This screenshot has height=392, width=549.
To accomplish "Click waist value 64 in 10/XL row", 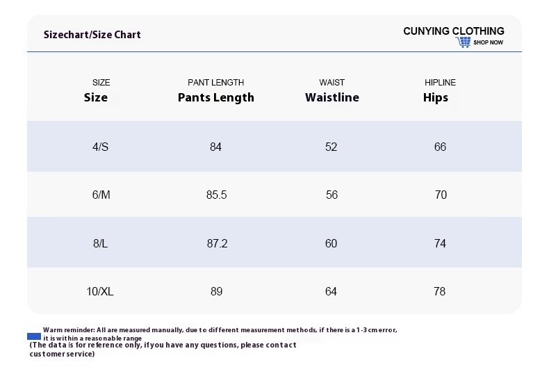I will tap(331, 291).
